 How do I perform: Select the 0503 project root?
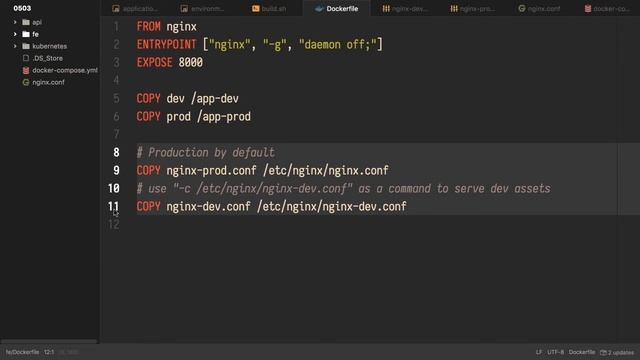22,8
